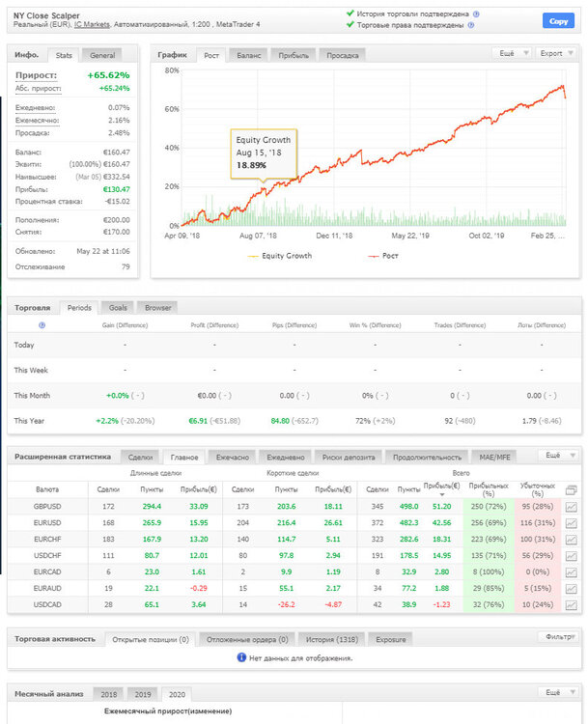This screenshot has height=724, width=588.
Task: Click the popup window icon in statistics header
Action: [572, 489]
